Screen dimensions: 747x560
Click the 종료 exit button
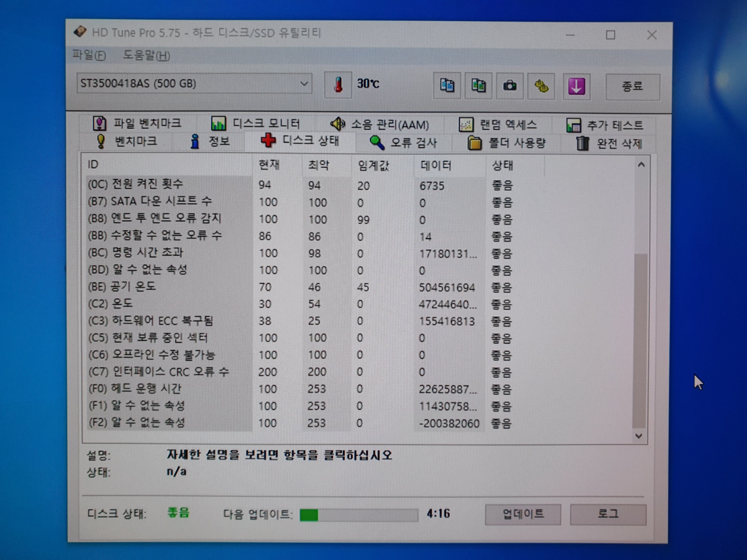tap(633, 87)
